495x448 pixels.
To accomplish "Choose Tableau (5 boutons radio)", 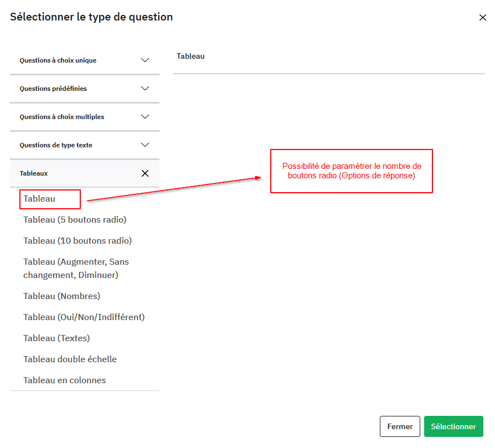I will click(75, 220).
